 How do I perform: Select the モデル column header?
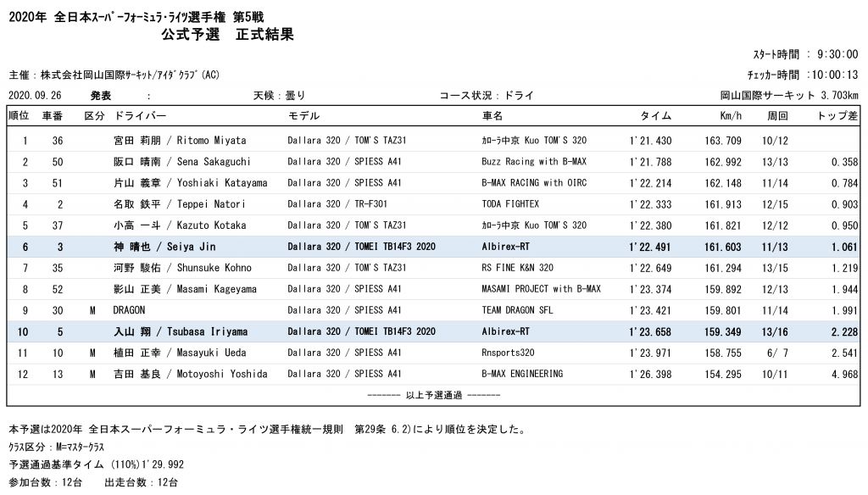point(304,116)
